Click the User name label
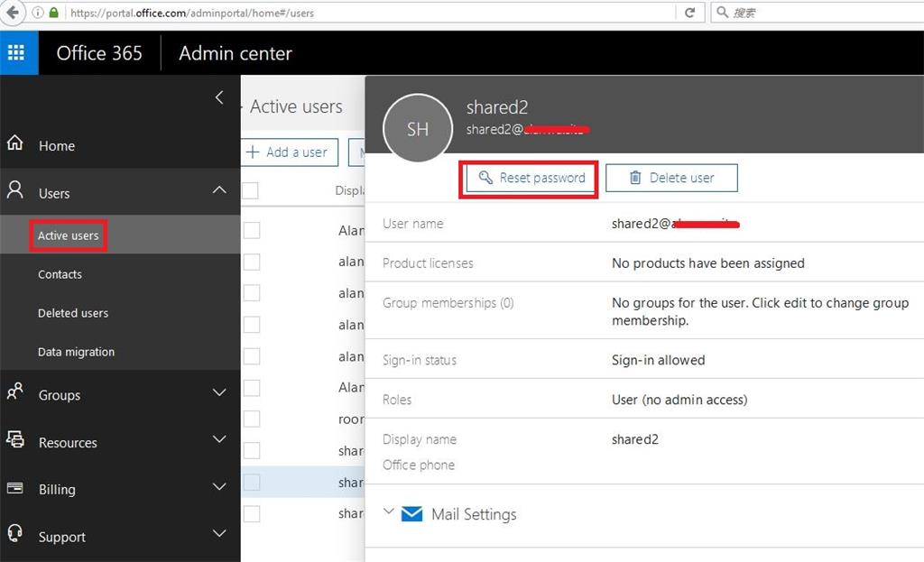 (x=412, y=224)
